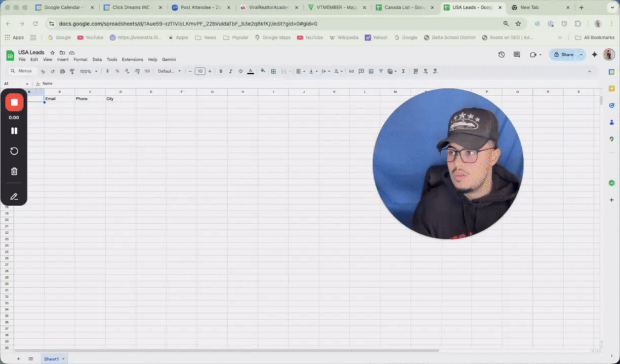620x364 pixels.
Task: Click the Name box showing A1
Action: (11, 83)
